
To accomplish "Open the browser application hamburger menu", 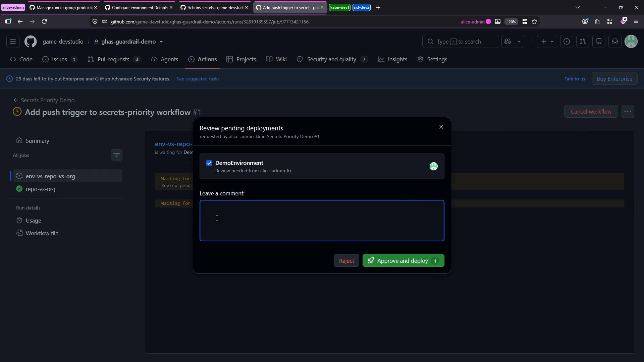I will click(636, 21).
